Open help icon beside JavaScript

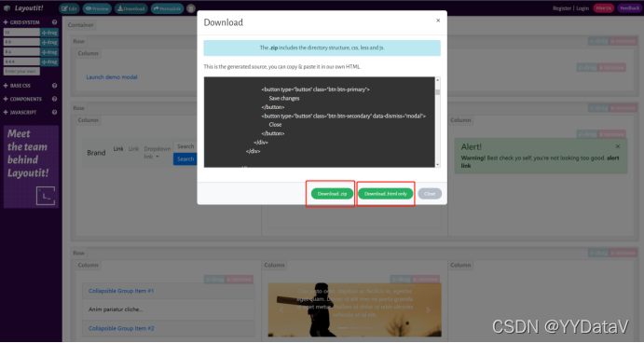tap(54, 112)
